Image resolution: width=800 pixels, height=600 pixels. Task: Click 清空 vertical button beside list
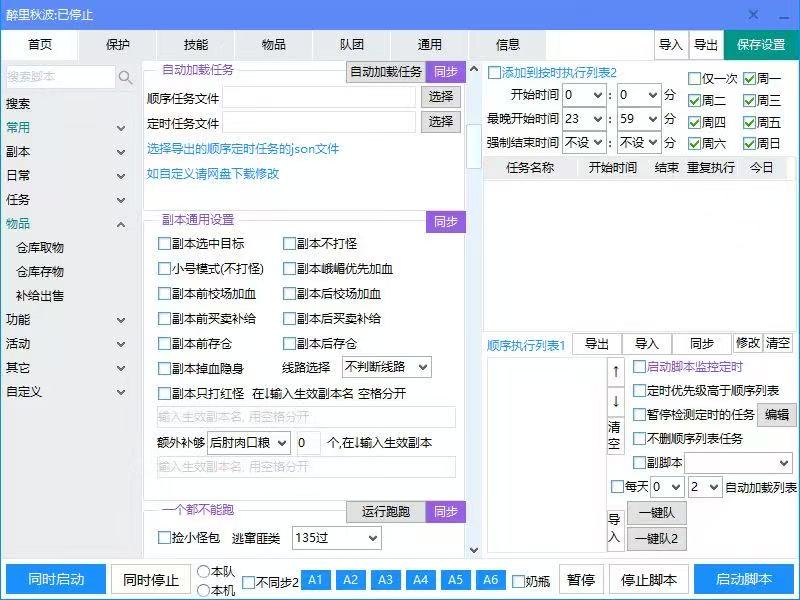click(615, 435)
